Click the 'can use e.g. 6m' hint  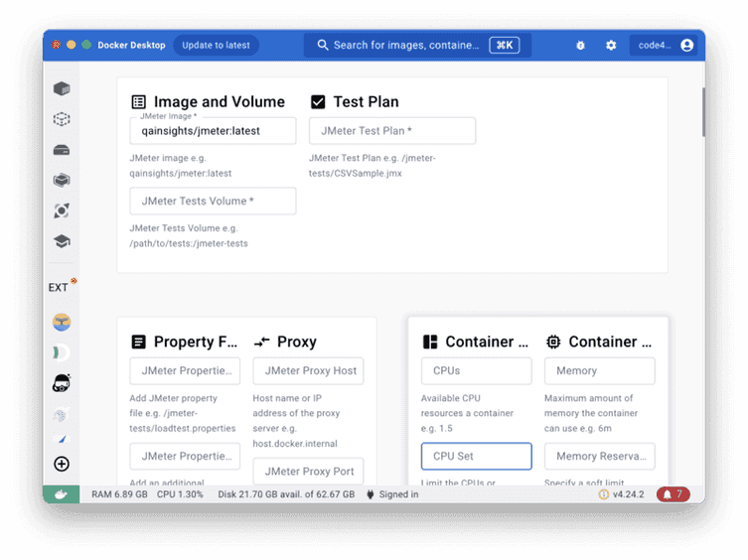[578, 429]
